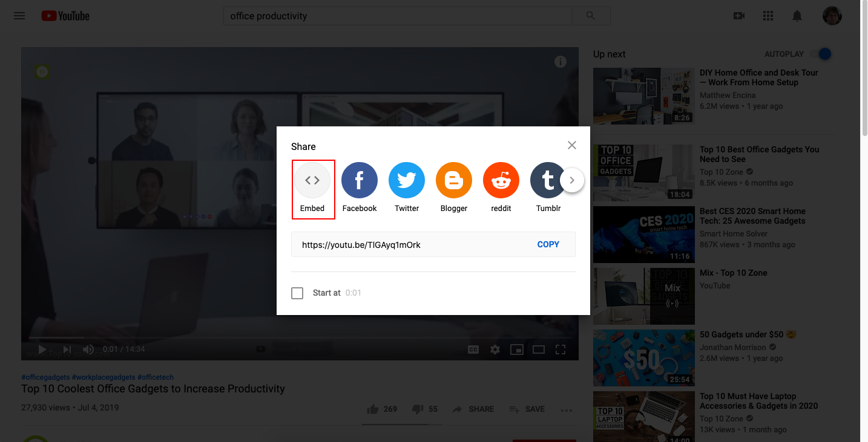Share the video to Twitter

tap(407, 187)
